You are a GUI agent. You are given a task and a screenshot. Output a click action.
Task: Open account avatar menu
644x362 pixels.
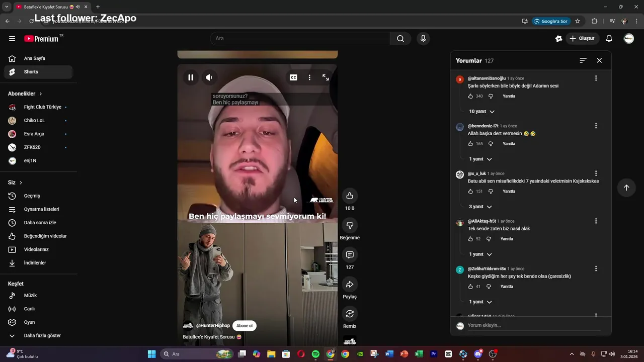pyautogui.click(x=629, y=39)
